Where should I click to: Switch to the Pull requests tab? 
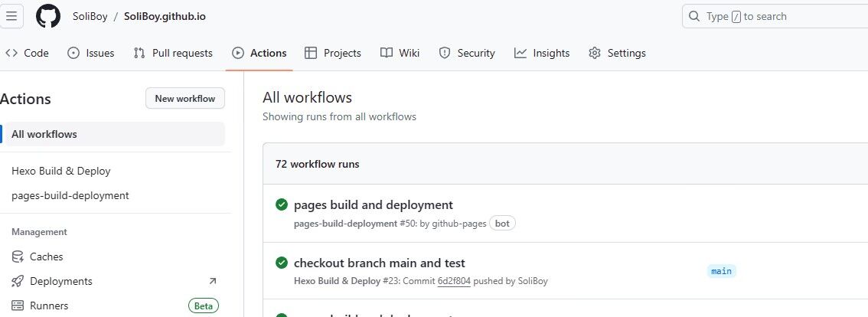[173, 53]
